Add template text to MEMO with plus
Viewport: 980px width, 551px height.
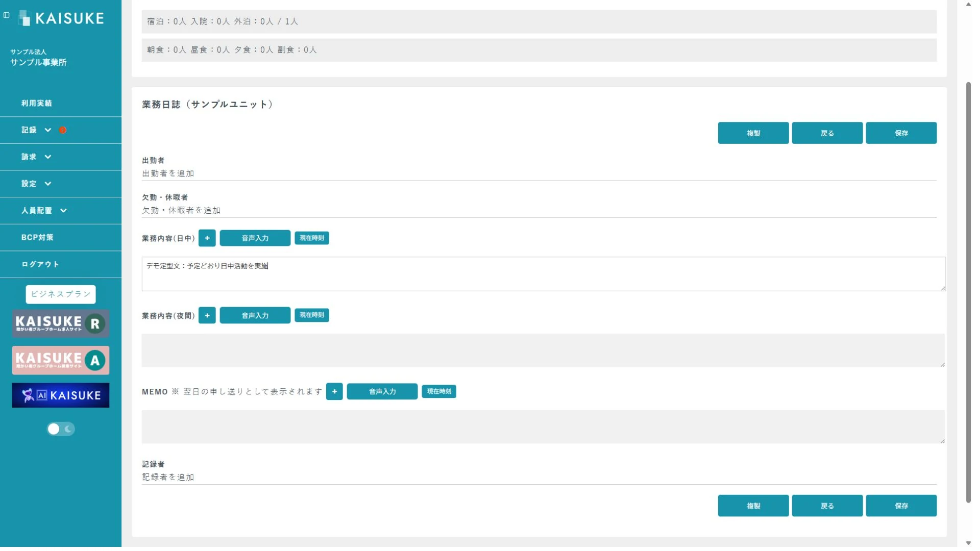click(334, 391)
